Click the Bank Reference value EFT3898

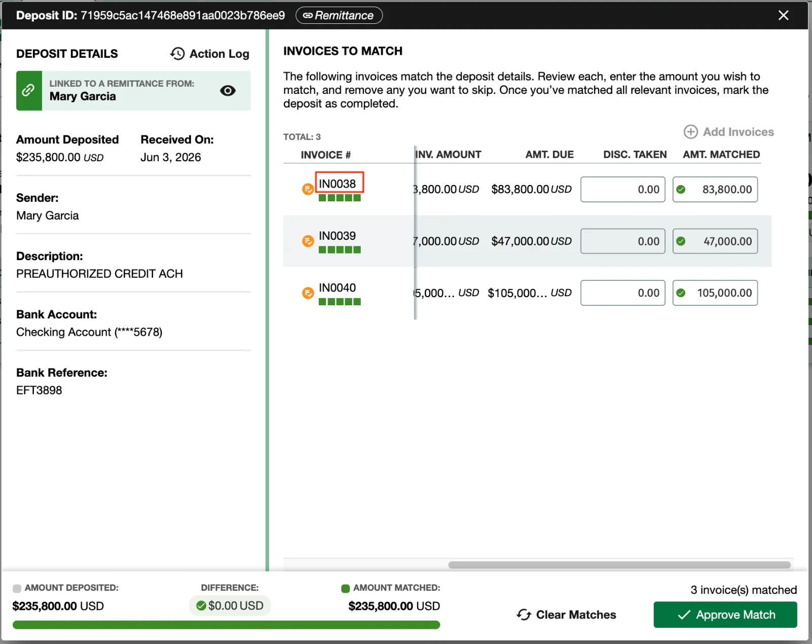(x=39, y=390)
